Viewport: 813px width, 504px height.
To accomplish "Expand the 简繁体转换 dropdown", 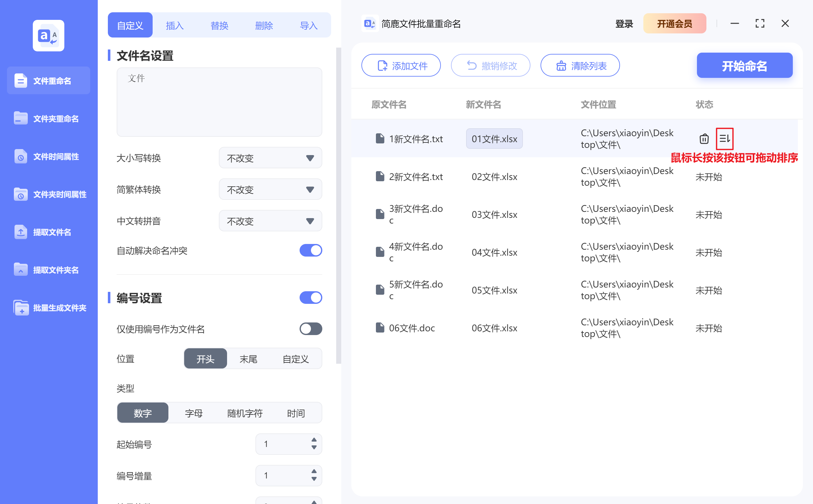I will point(270,189).
